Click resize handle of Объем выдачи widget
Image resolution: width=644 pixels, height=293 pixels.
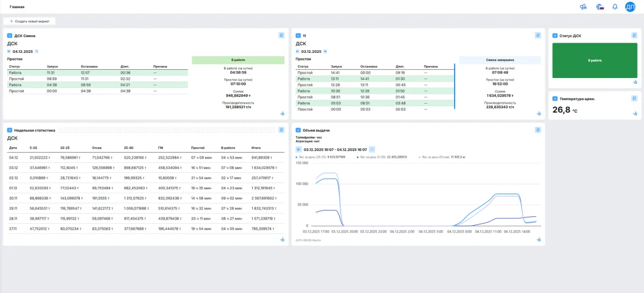538,240
